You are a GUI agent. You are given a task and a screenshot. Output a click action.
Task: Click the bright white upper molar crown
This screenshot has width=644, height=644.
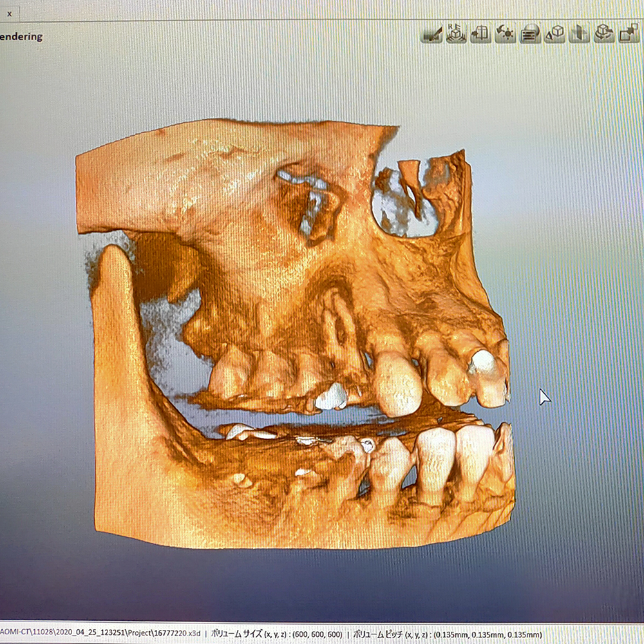pos(332,397)
